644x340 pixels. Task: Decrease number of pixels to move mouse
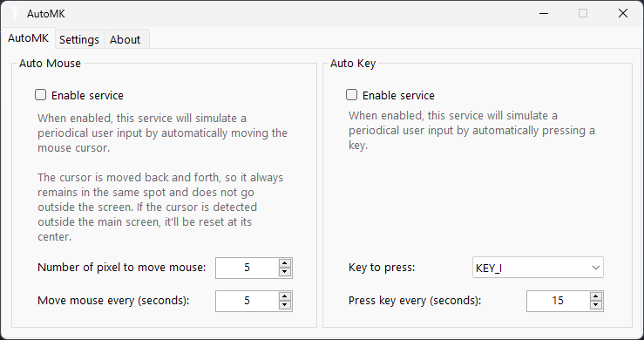click(285, 272)
